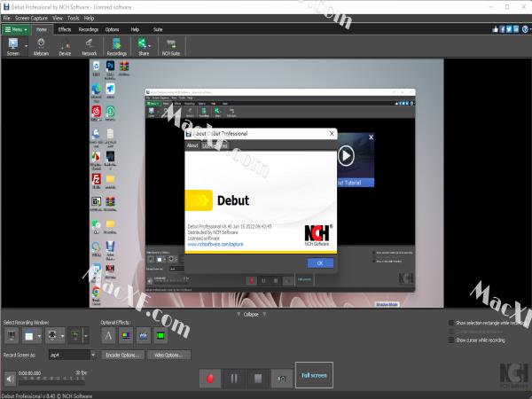Click the Video Options button
Screen dimensions: 532x399
click(x=168, y=356)
